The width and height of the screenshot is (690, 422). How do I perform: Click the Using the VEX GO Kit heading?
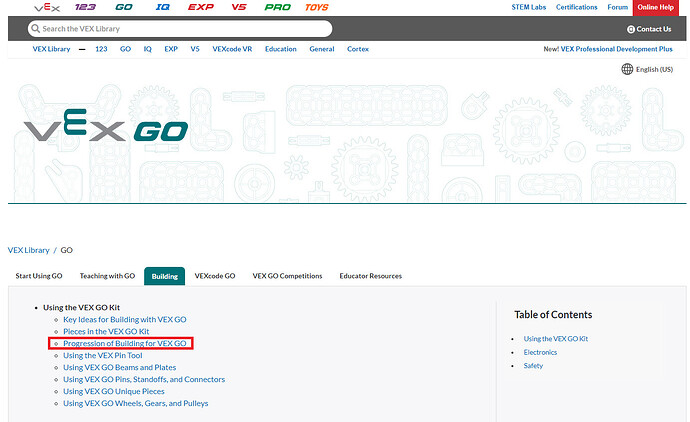click(x=81, y=308)
